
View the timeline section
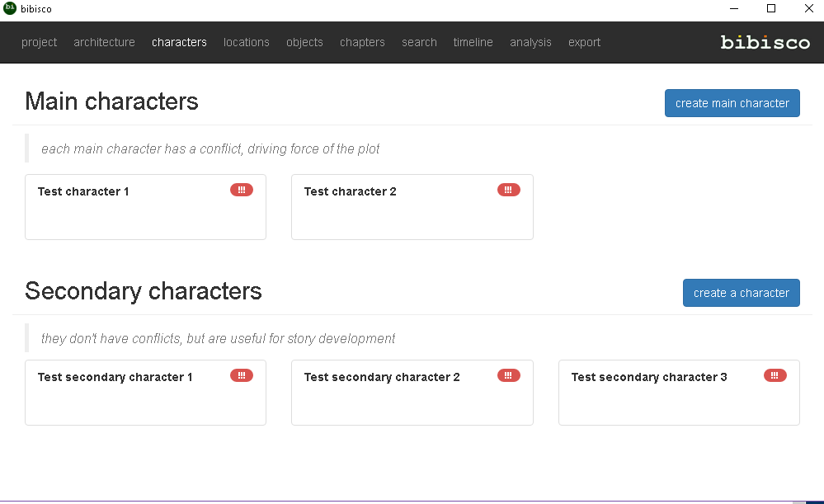pos(473,42)
